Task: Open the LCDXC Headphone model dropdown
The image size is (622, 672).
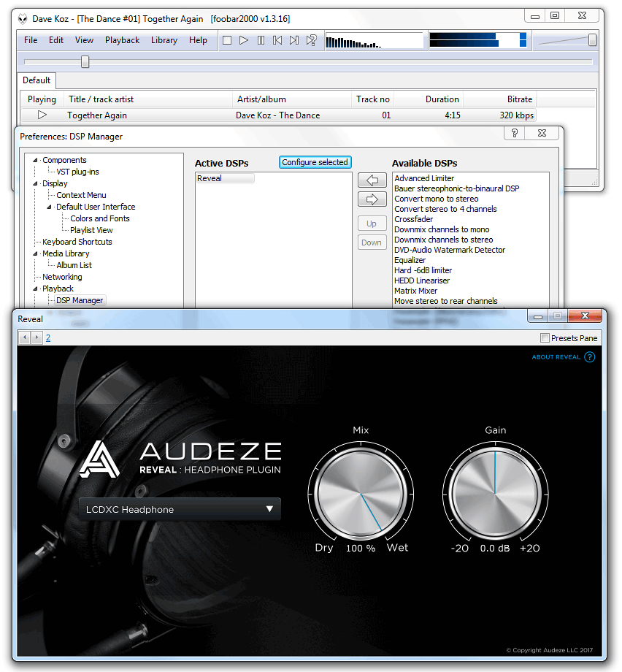Action: pos(180,509)
